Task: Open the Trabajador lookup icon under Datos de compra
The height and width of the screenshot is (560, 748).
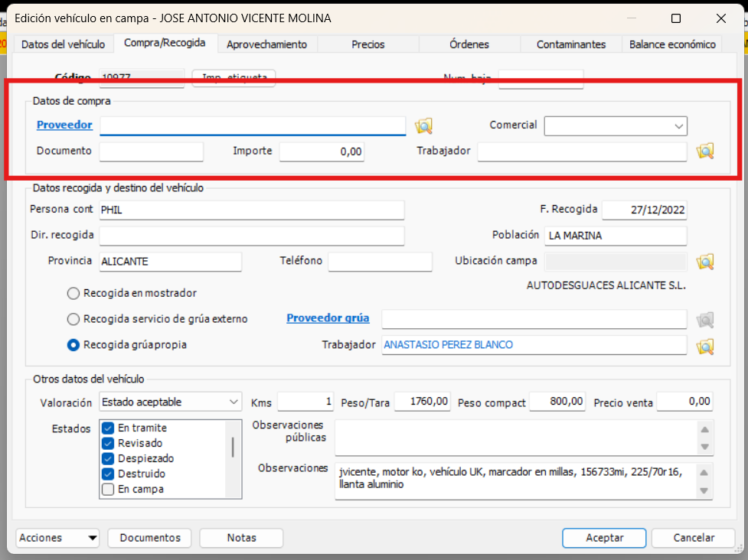Action: [705, 151]
